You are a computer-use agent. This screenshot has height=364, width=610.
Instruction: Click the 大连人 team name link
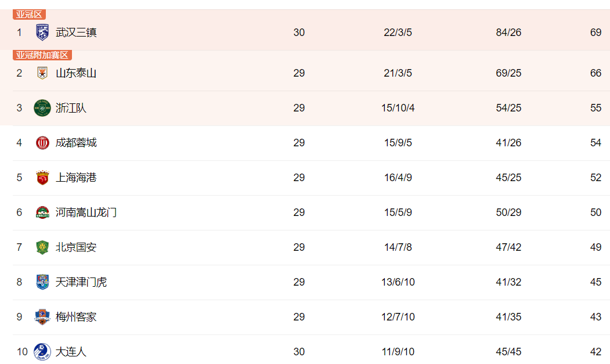[71, 352]
